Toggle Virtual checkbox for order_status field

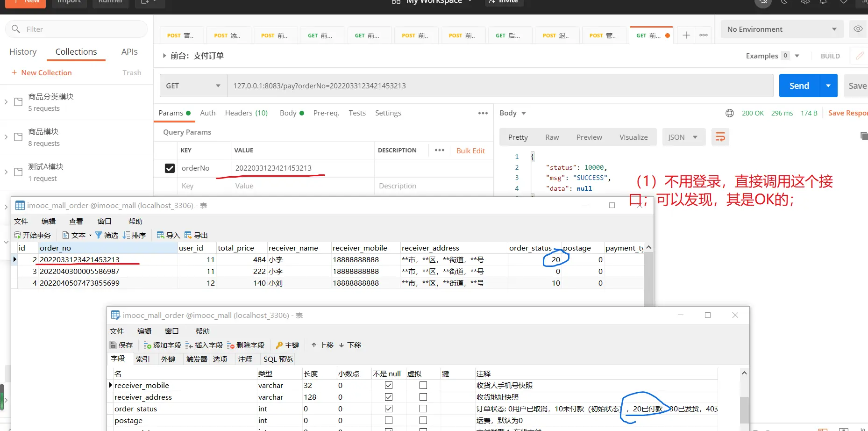click(x=423, y=409)
